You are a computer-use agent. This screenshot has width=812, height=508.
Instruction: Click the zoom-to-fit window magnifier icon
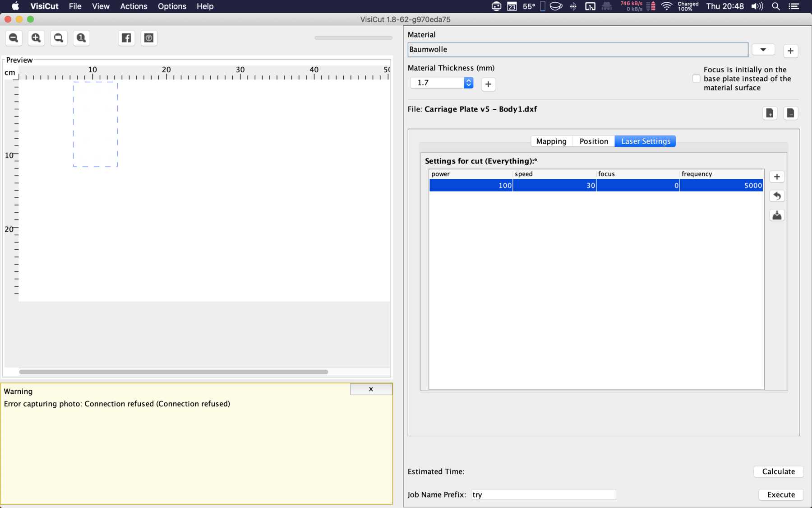pyautogui.click(x=59, y=38)
